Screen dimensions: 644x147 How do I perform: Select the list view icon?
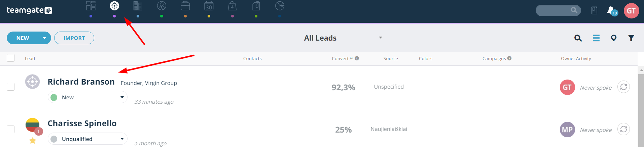coord(596,38)
